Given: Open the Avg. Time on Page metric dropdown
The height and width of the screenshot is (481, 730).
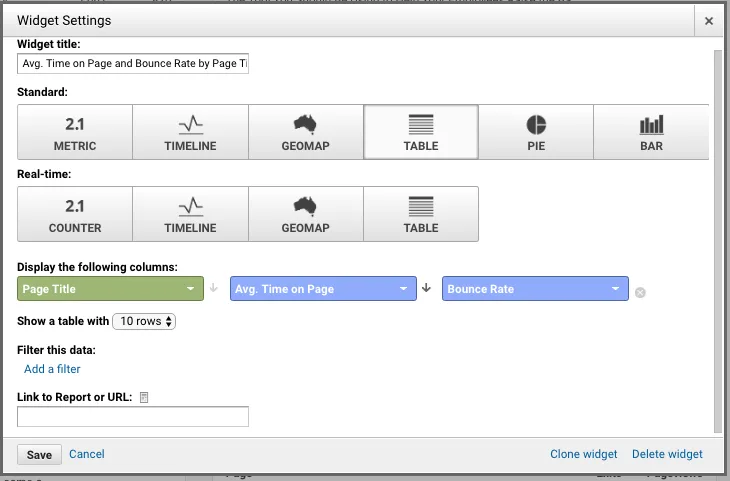Looking at the screenshot, I should (x=323, y=289).
